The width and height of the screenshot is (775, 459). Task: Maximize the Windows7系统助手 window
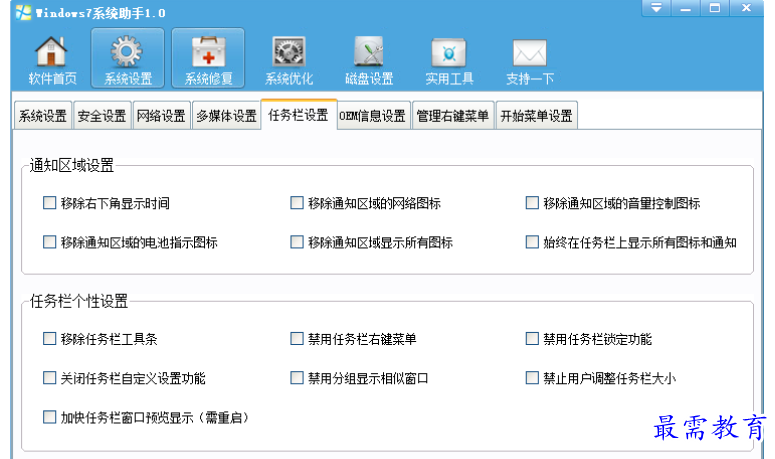715,8
